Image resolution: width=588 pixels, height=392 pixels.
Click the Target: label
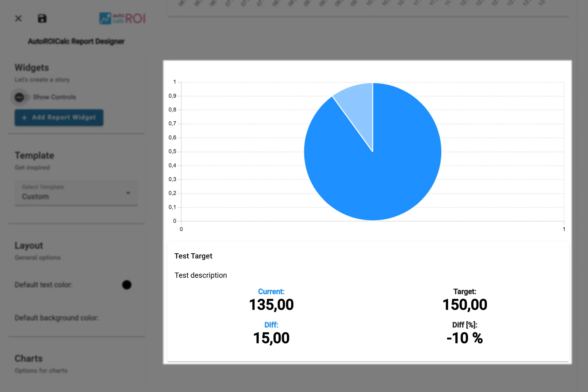click(465, 292)
